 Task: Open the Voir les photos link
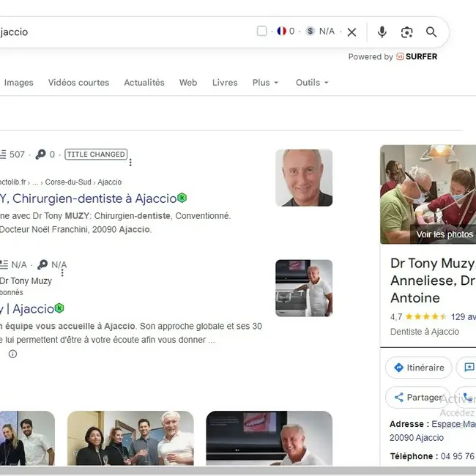click(x=445, y=234)
